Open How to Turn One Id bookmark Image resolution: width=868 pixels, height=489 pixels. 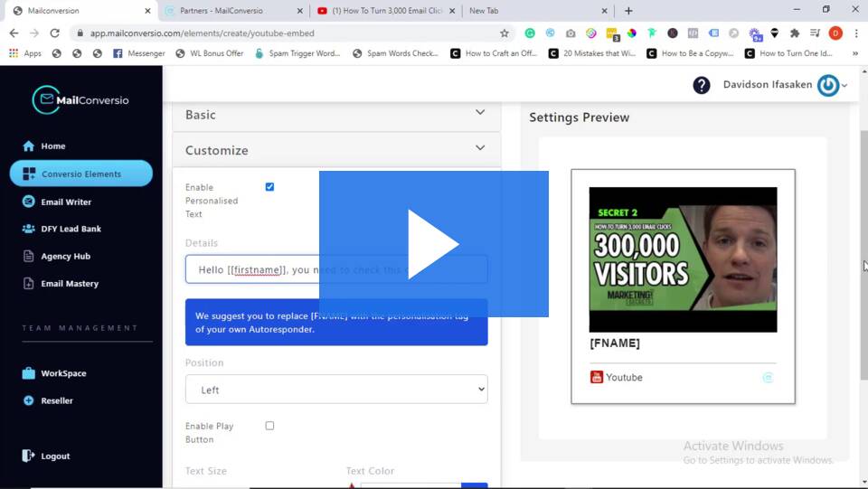point(788,53)
